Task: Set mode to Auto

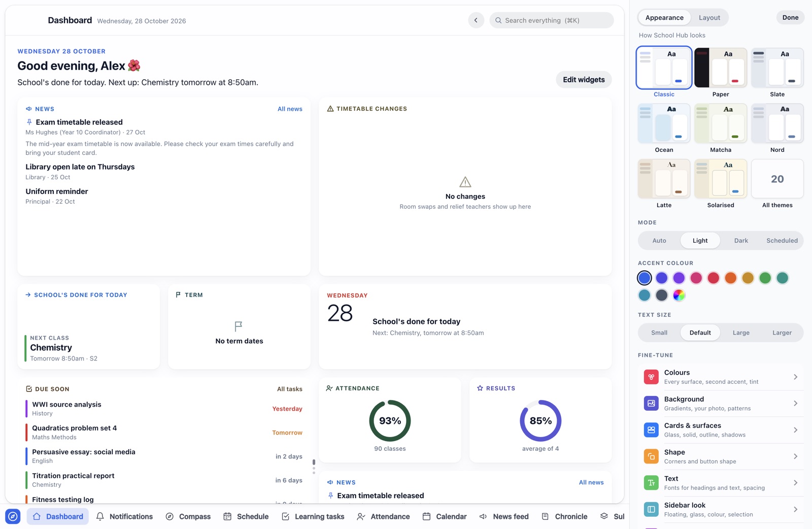Action: coord(659,241)
